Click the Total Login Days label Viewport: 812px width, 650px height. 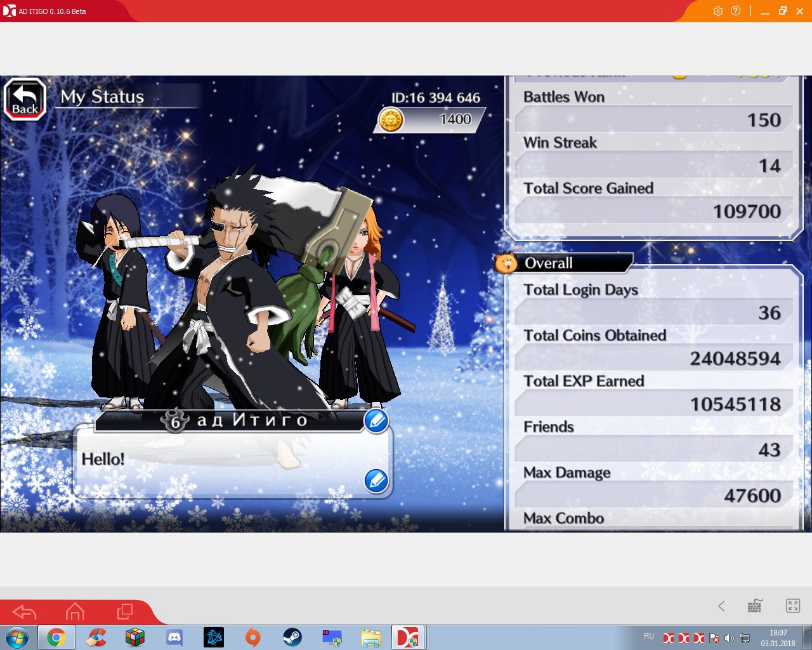point(580,290)
